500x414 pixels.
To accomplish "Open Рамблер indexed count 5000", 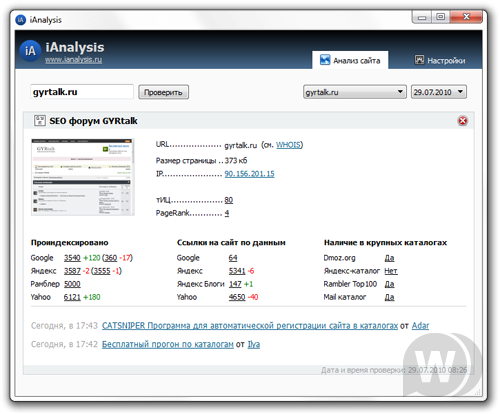I will click(72, 284).
